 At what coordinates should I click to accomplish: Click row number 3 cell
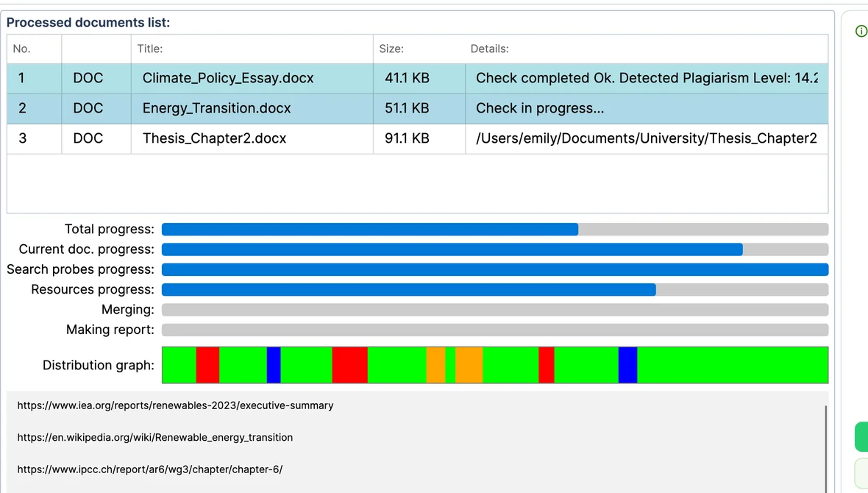pos(35,138)
